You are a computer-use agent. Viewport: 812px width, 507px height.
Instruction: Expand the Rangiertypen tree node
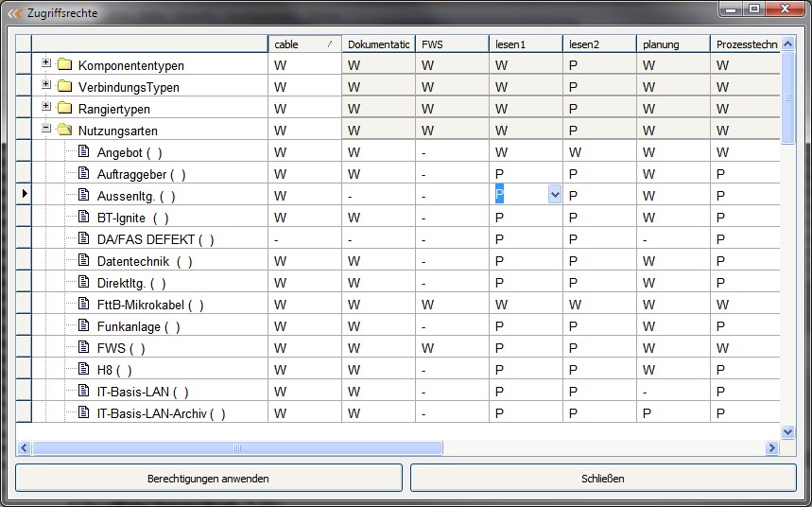click(46, 106)
